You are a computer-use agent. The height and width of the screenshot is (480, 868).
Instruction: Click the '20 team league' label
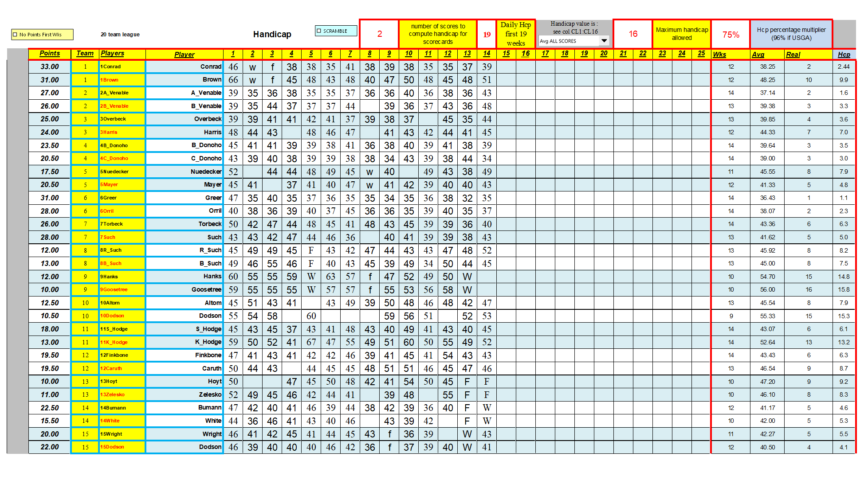(x=120, y=35)
